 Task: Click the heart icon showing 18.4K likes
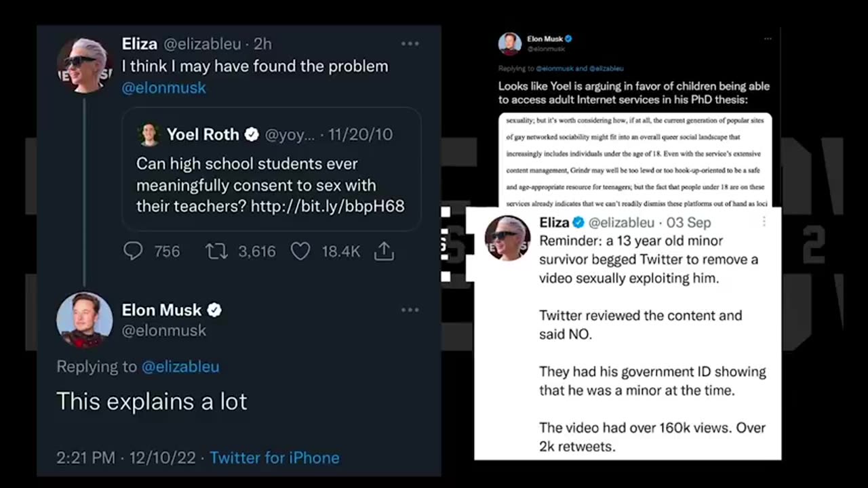(x=300, y=251)
